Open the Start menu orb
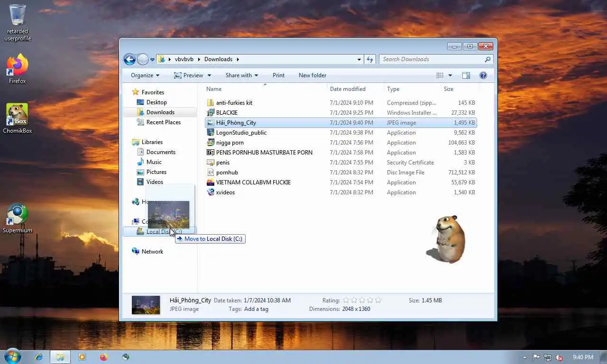The height and width of the screenshot is (364, 607). (x=12, y=356)
